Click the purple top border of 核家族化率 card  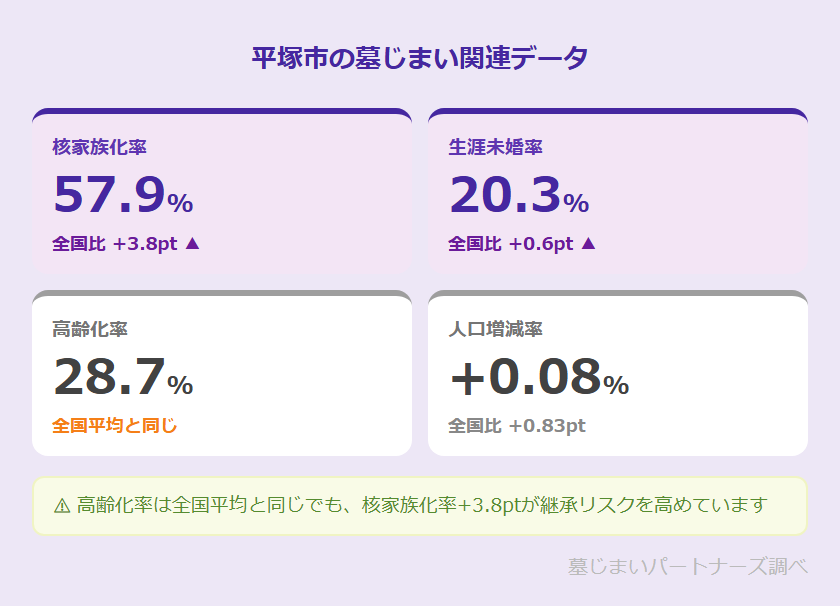(x=222, y=111)
